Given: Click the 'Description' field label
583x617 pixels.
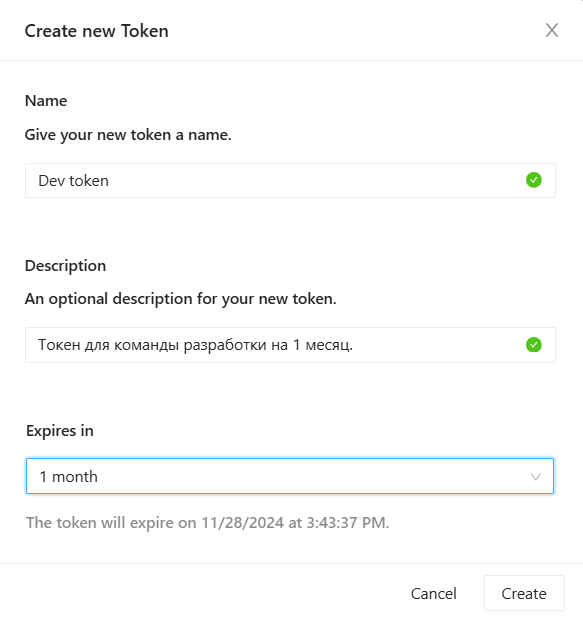Looking at the screenshot, I should point(65,266).
